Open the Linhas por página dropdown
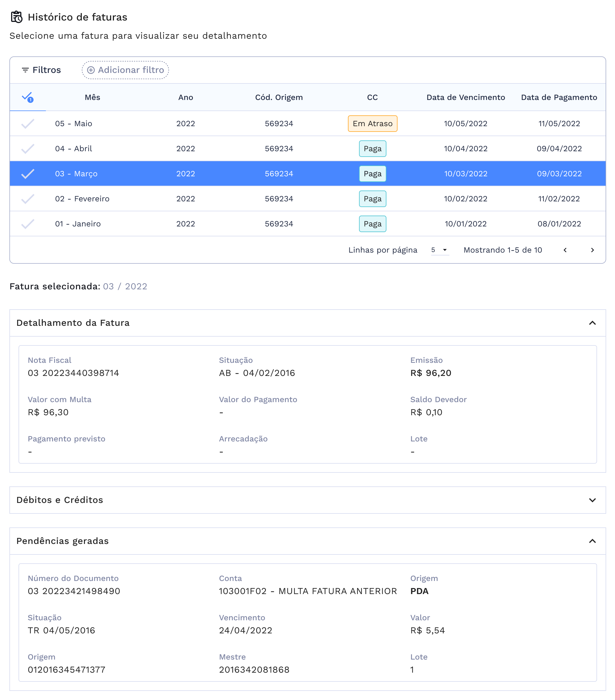 click(x=439, y=250)
